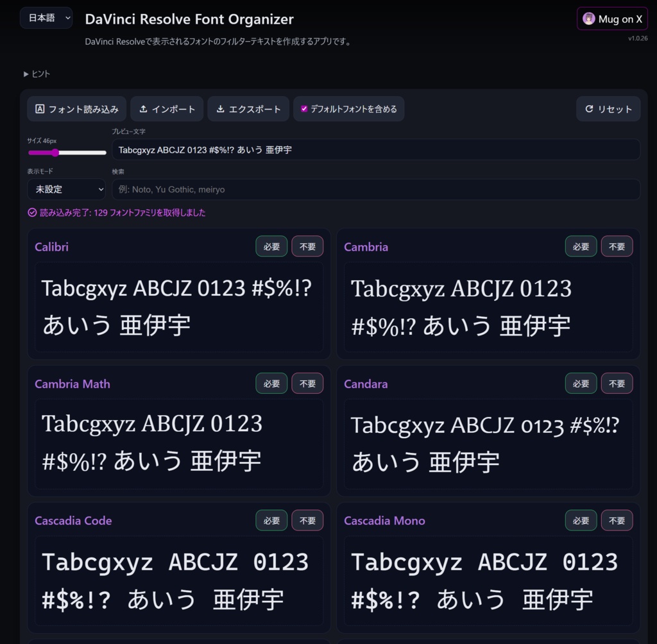Mark Cambria Math as 不要
The height and width of the screenshot is (644, 657).
tap(307, 384)
